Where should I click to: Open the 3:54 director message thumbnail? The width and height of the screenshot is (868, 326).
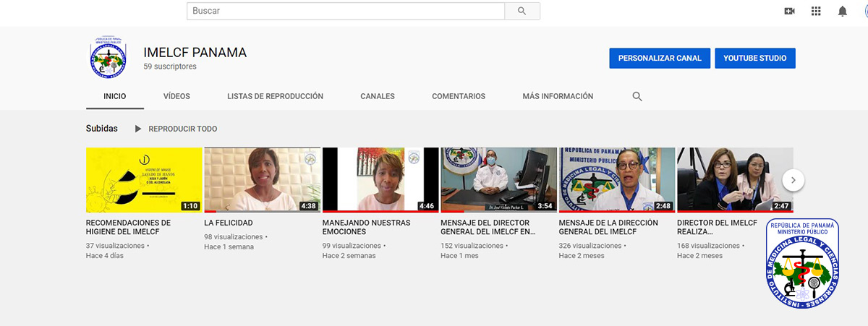(x=499, y=179)
